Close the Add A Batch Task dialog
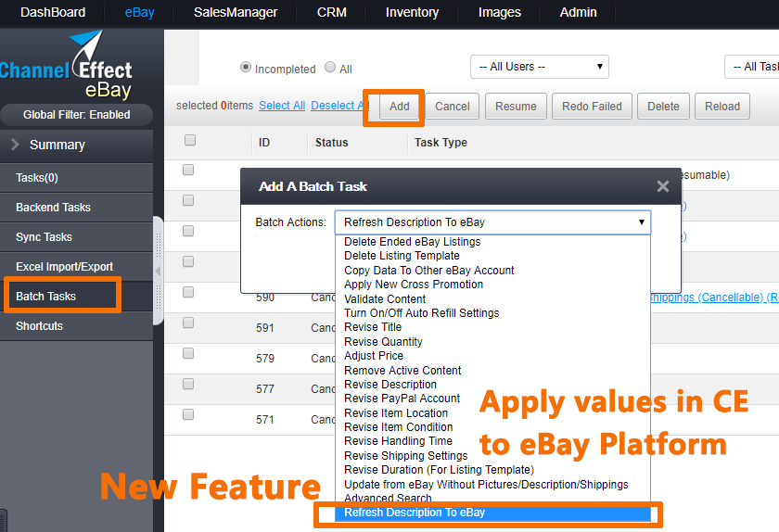Screen dimensions: 779x532 663,186
